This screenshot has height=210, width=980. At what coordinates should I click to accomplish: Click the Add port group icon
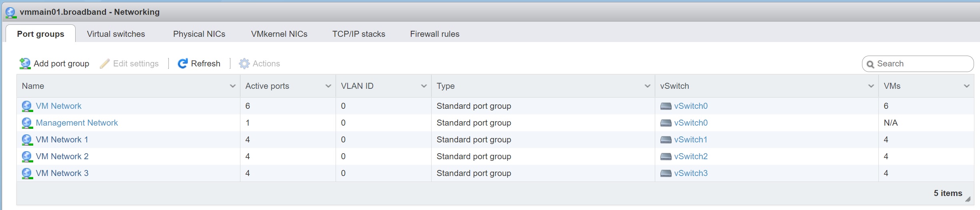[x=25, y=64]
